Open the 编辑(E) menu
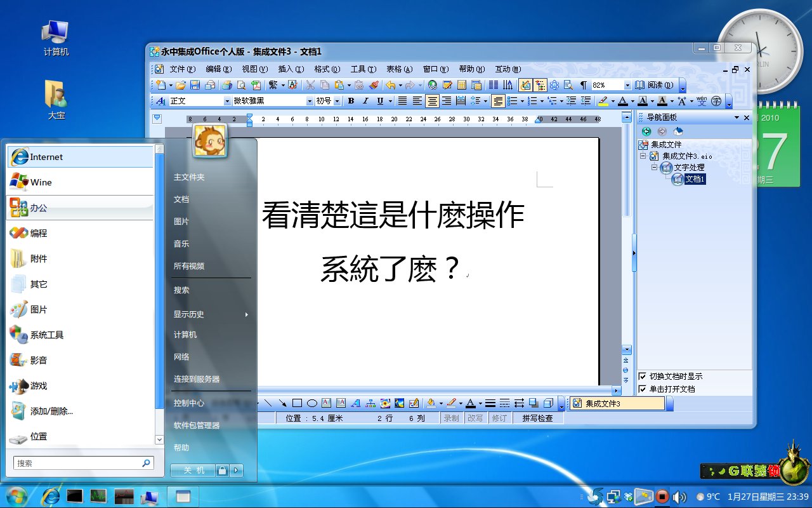This screenshot has width=812, height=508. pos(218,69)
